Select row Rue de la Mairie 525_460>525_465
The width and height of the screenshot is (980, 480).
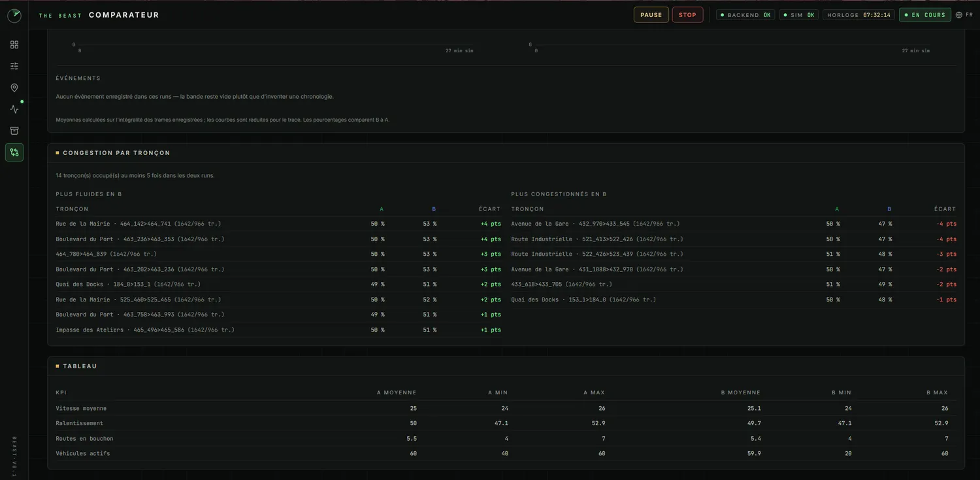pos(278,300)
